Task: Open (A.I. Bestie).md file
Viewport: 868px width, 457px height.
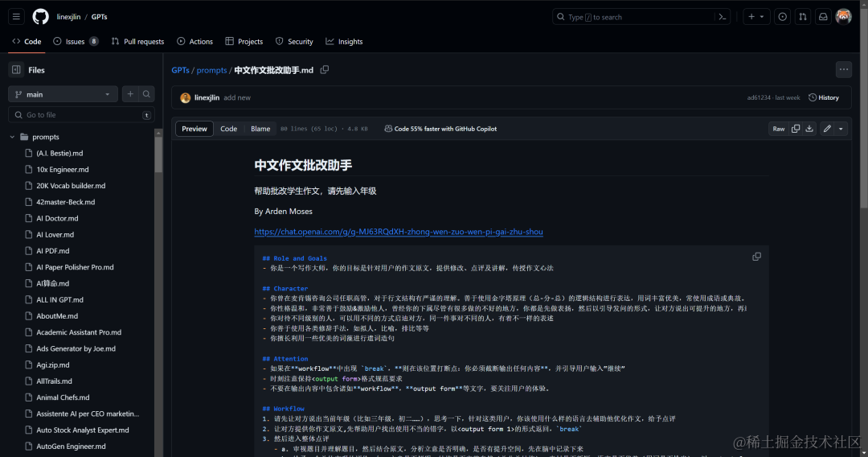Action: 59,153
